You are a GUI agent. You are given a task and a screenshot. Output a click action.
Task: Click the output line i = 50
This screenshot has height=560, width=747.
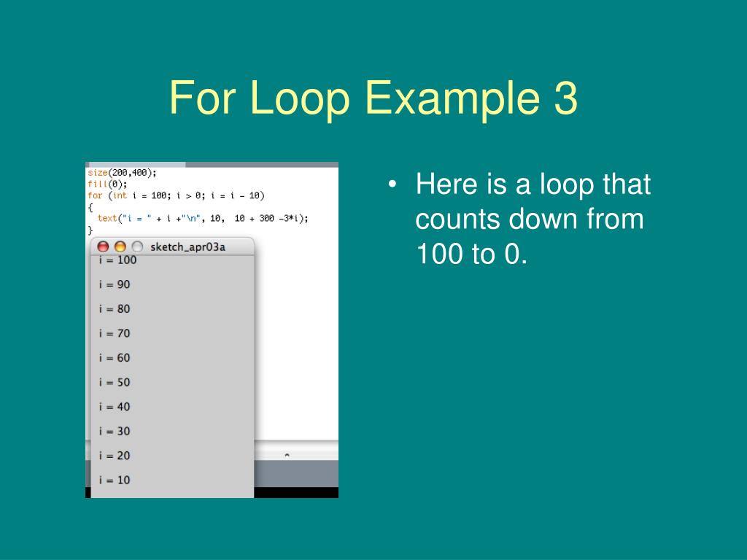pos(115,382)
